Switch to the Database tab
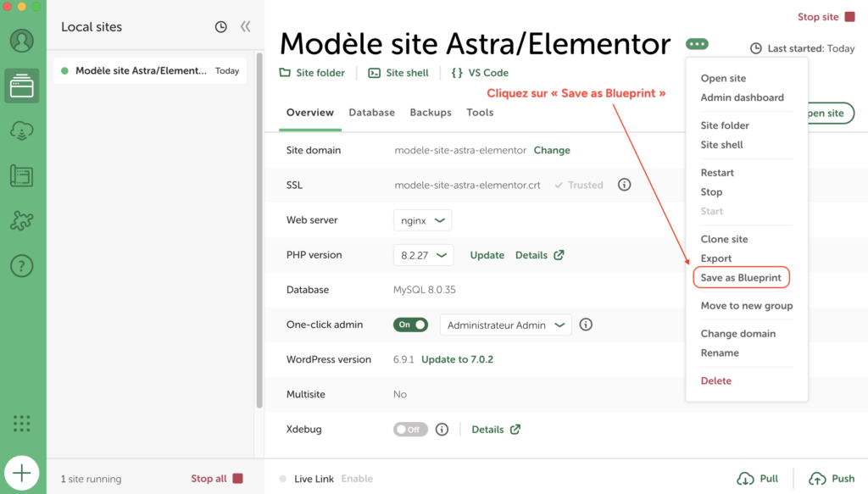This screenshot has height=494, width=868. (372, 113)
